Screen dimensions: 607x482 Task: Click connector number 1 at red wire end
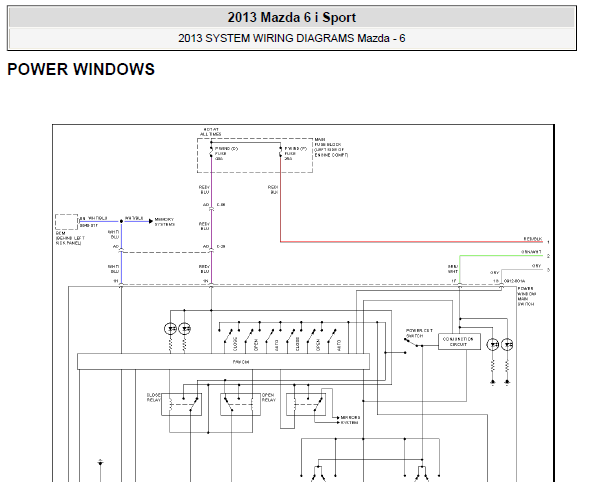tap(548, 242)
